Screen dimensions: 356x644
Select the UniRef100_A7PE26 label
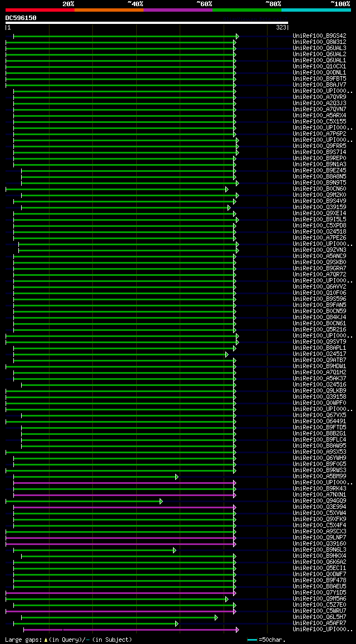(319, 238)
